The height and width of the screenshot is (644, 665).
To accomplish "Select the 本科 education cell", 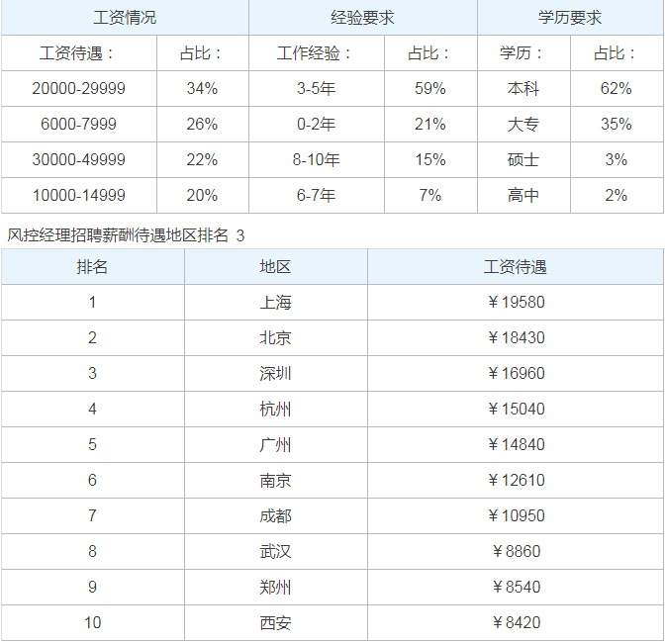I will coord(523,89).
